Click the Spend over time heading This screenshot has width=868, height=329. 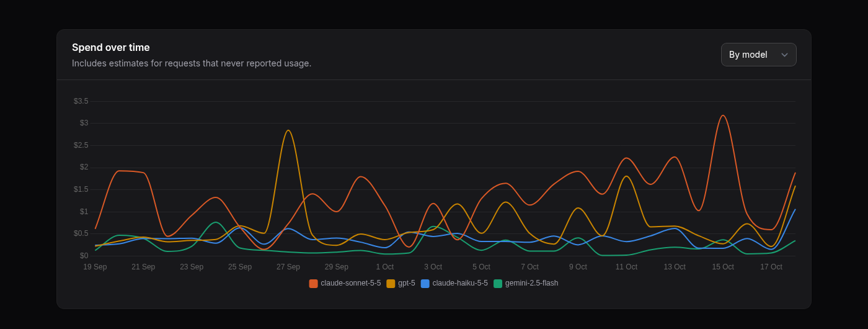point(111,48)
